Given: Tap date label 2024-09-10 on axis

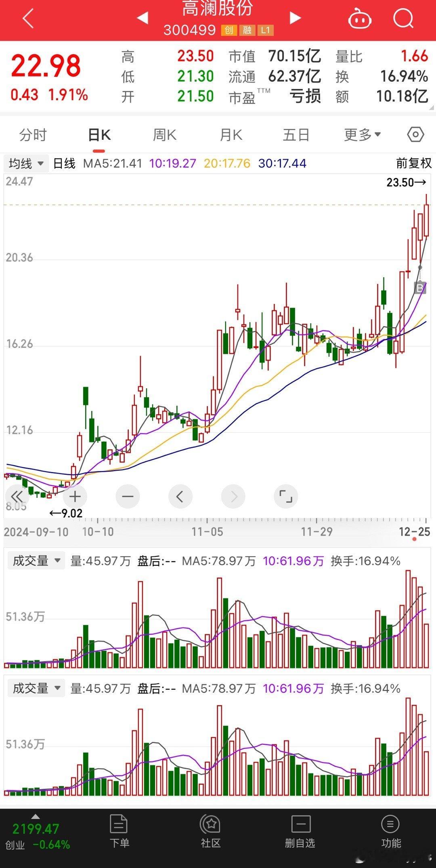Looking at the screenshot, I should 36,532.
